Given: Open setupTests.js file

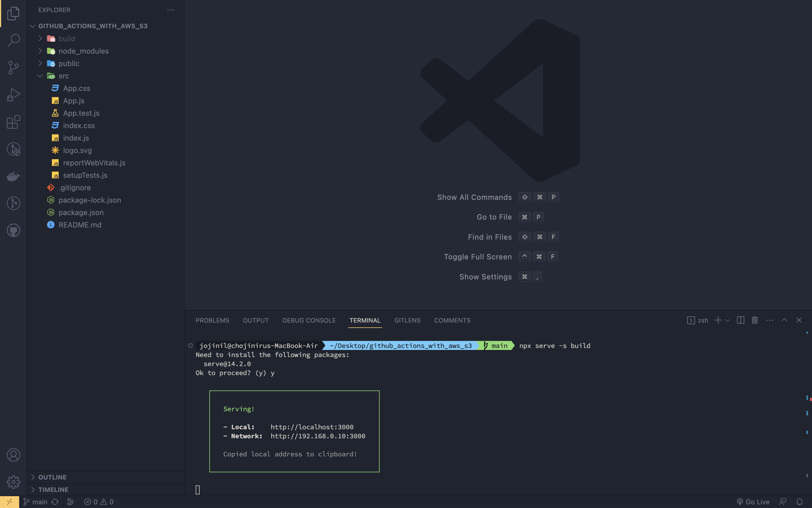Looking at the screenshot, I should coord(105,175).
